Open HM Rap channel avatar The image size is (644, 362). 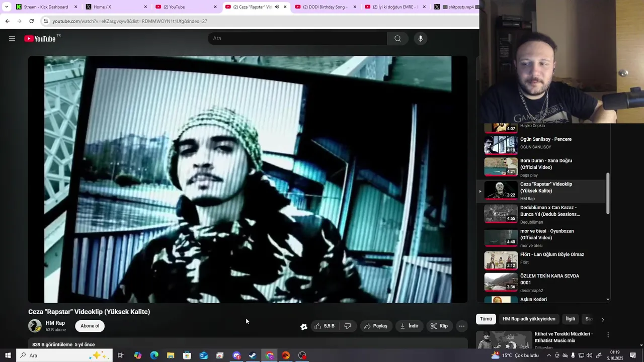35,326
